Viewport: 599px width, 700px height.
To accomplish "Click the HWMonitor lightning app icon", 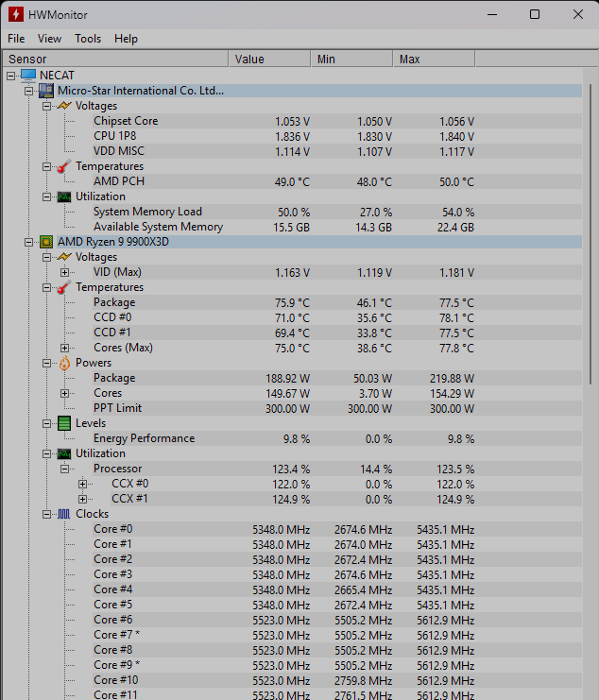I will coord(16,15).
